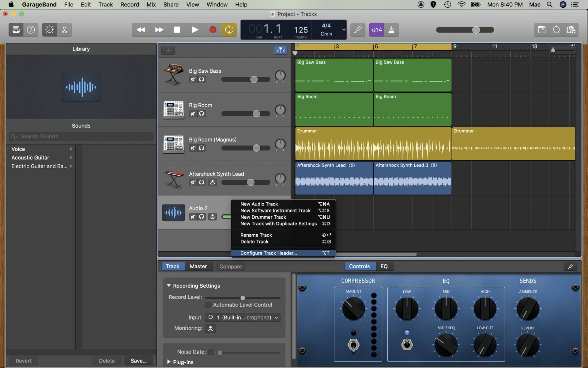Screen dimensions: 588x368
Task: Enable input monitoring on Aftershock Synth Lead
Action: click(213, 182)
